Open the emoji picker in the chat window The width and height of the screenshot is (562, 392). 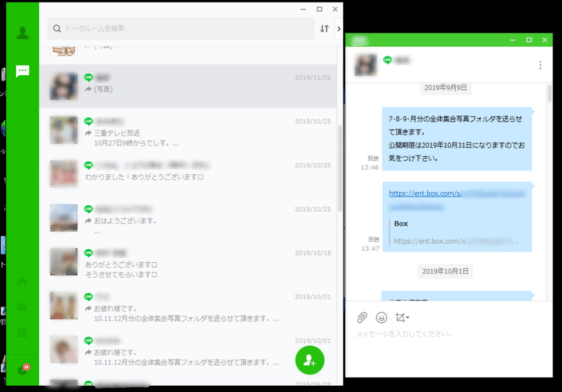coord(382,317)
